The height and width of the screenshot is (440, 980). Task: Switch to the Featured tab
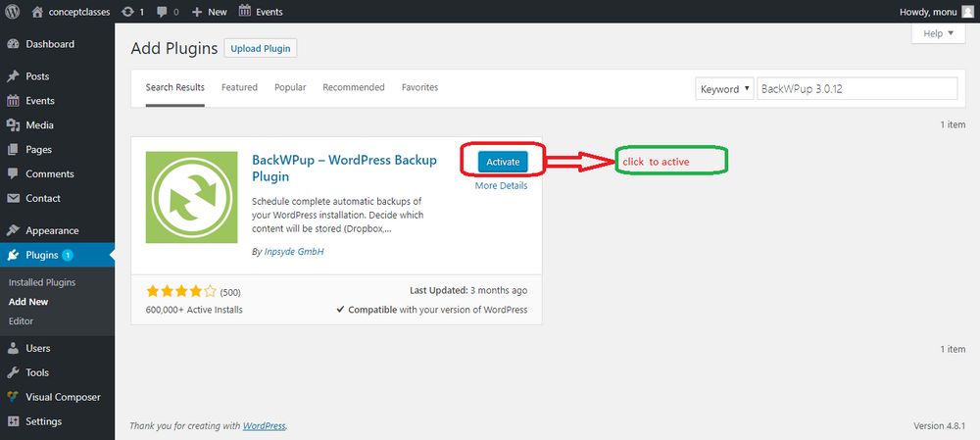tap(239, 87)
